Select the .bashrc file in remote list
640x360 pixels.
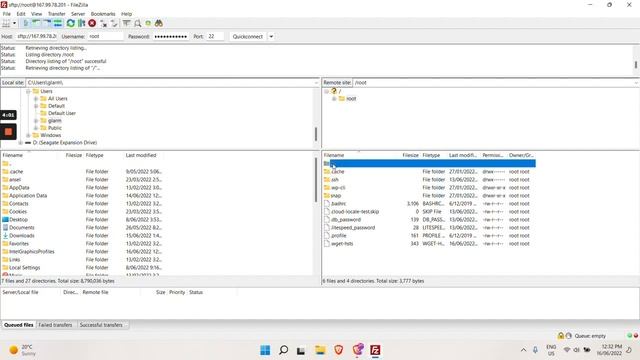[x=339, y=204]
